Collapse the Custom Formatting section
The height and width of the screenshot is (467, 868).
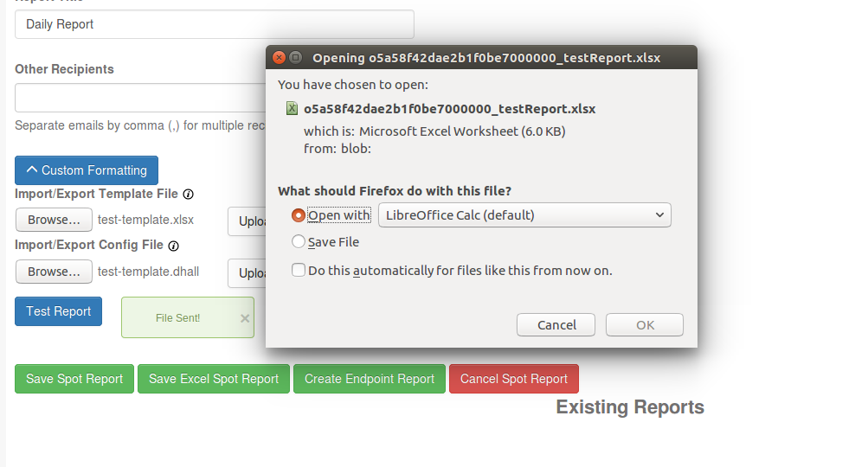pos(87,170)
